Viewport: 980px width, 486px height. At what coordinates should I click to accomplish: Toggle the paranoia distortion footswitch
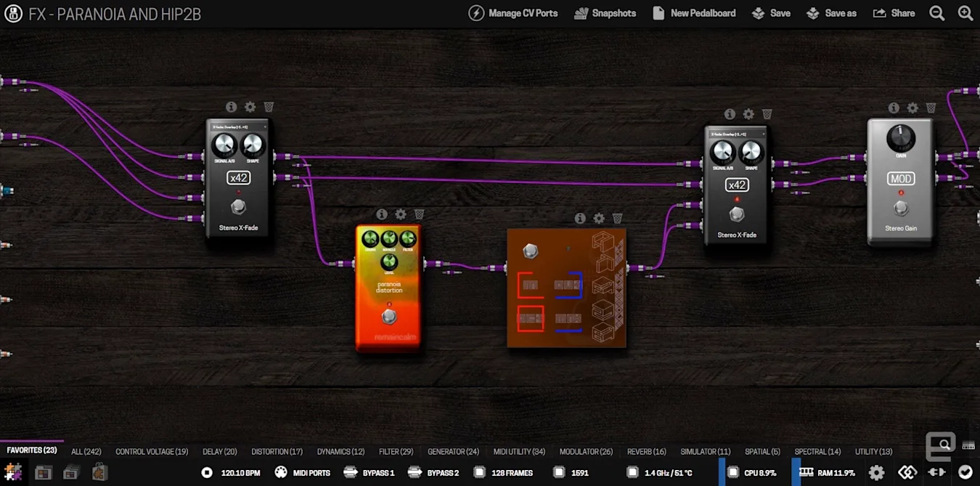click(389, 317)
